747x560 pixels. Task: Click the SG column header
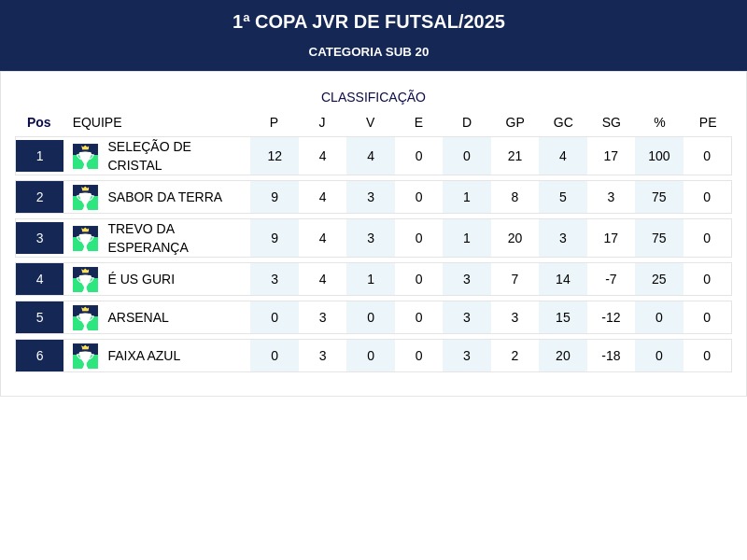[611, 122]
